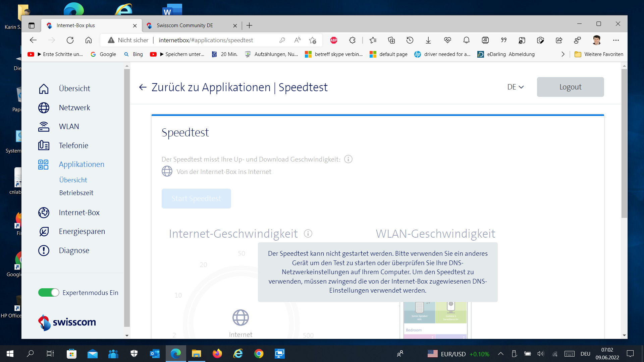Viewport: 644px width, 362px height.
Task: Click the Swisscom logo
Action: (x=67, y=322)
